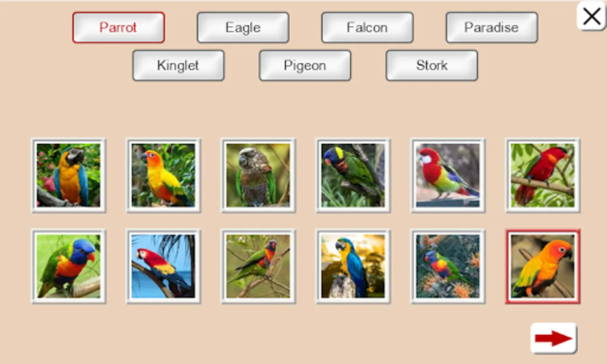Choose the green lorikeet perched on twigs

pos(258,267)
